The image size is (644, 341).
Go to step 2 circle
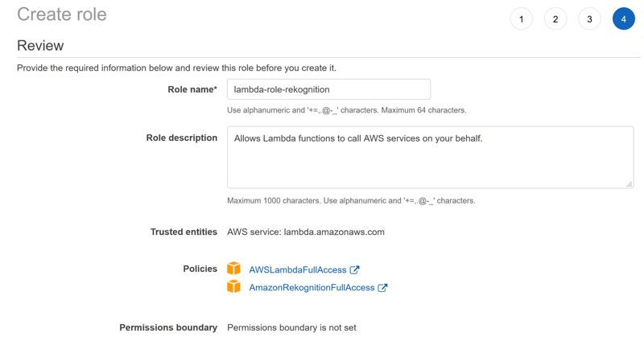555,18
